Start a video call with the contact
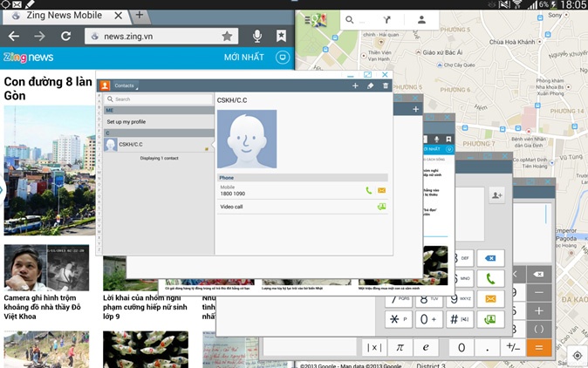Screen dimensions: 588x368 pos(381,207)
